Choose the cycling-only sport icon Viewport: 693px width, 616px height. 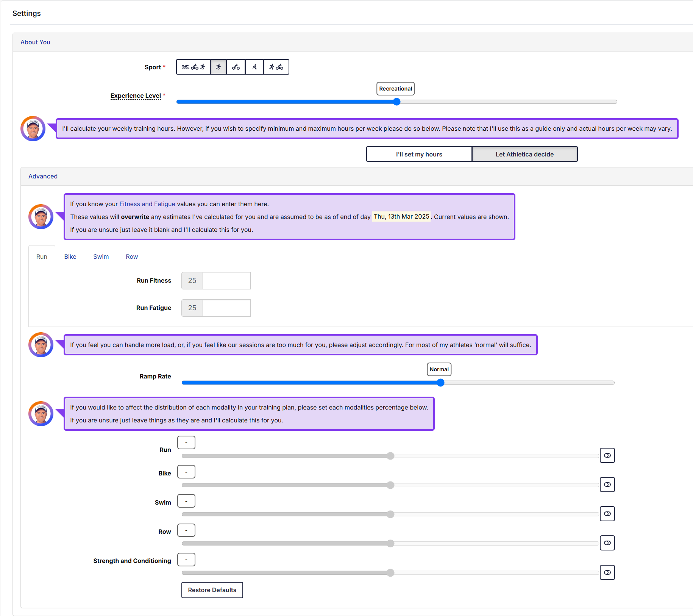[236, 67]
